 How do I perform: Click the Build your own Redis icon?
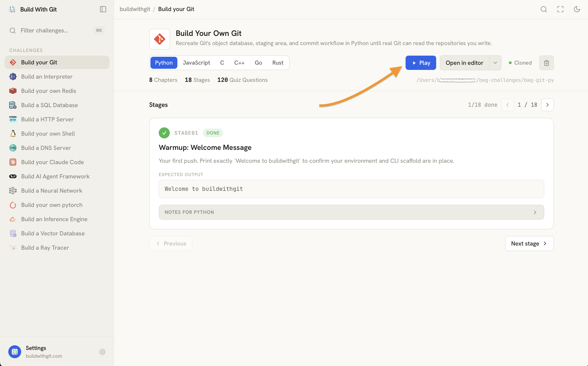pyautogui.click(x=13, y=91)
